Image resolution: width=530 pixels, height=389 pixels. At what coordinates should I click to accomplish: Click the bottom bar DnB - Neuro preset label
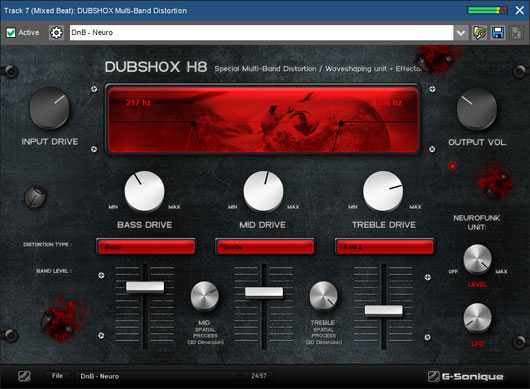click(99, 376)
